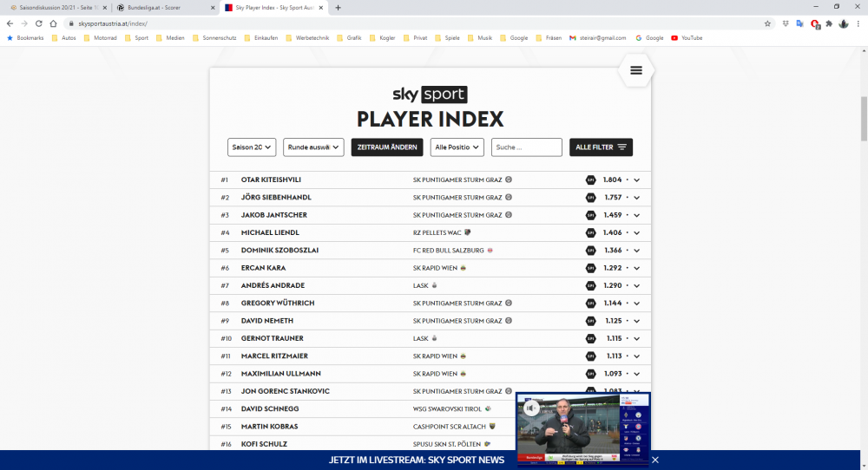The width and height of the screenshot is (868, 470).
Task: Click the LASK crest next to Andrés Andrade
Action: click(x=435, y=286)
